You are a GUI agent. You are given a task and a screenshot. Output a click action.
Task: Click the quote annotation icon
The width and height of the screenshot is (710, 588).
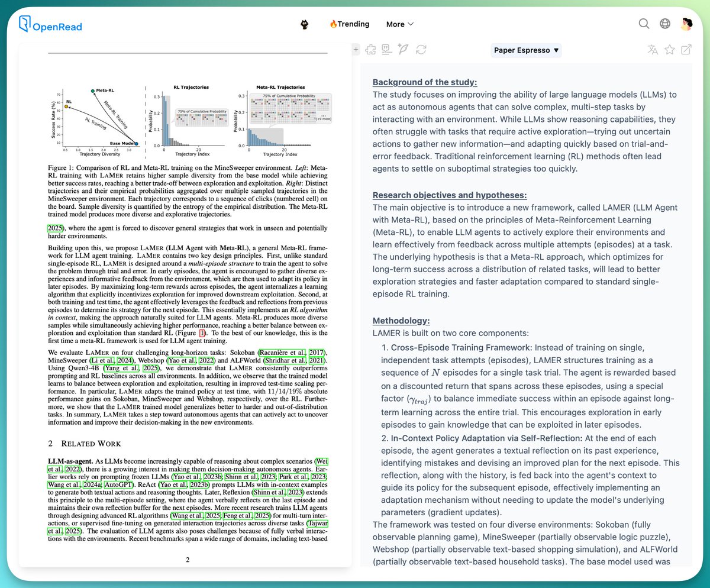tap(387, 50)
